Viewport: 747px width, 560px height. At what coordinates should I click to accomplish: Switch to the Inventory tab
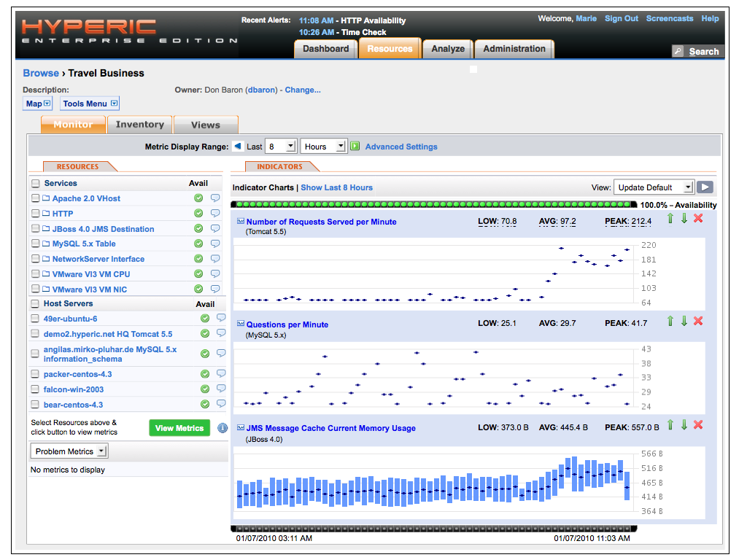[x=139, y=124]
